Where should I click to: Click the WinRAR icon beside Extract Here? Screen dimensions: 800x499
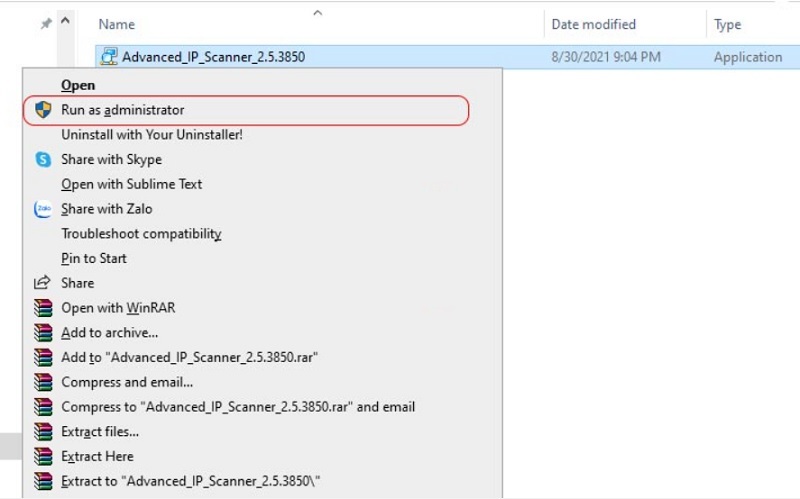[43, 457]
